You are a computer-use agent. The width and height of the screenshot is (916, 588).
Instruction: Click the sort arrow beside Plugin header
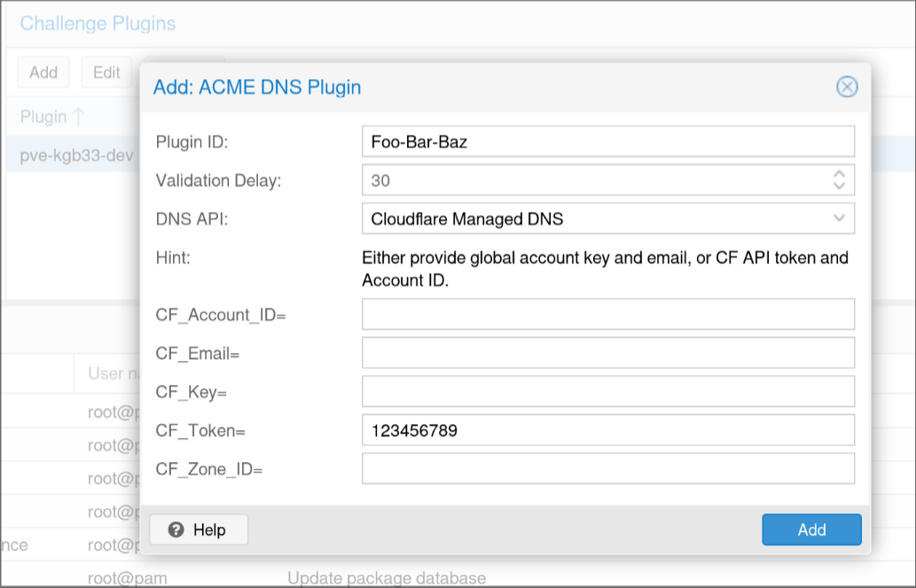(80, 117)
